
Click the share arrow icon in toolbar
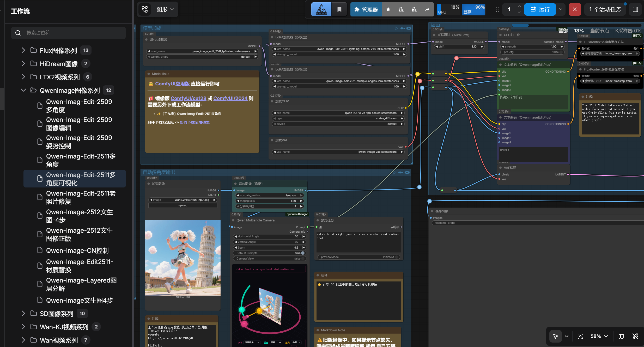click(427, 9)
